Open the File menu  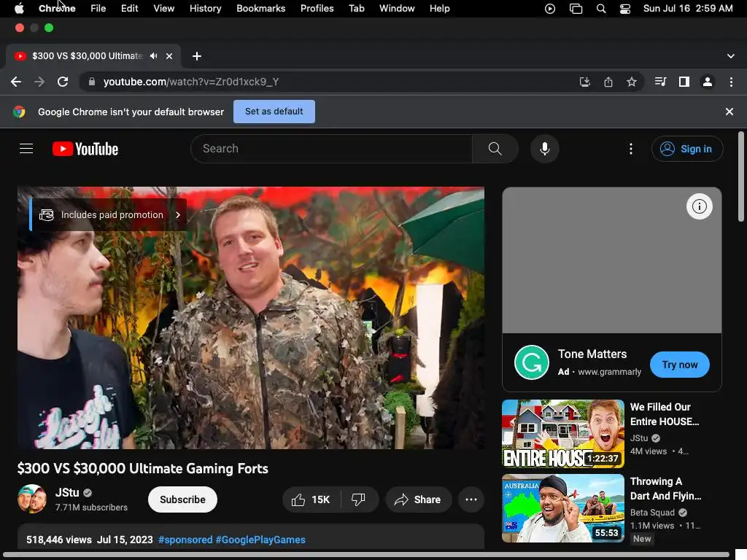pos(98,9)
